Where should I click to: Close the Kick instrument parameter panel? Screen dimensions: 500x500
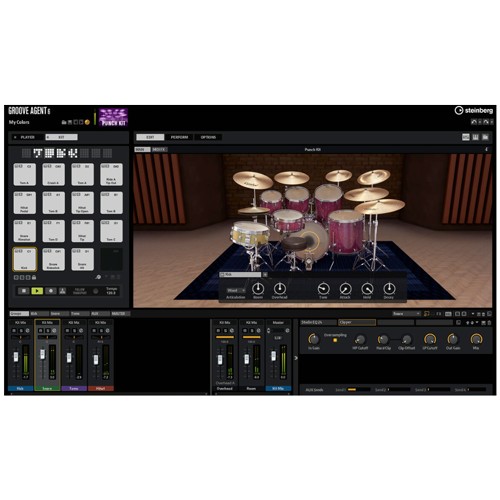click(x=265, y=275)
